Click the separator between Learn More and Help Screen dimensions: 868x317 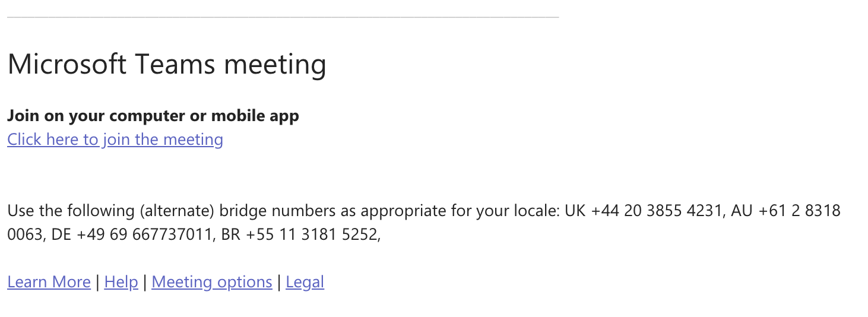coord(97,282)
